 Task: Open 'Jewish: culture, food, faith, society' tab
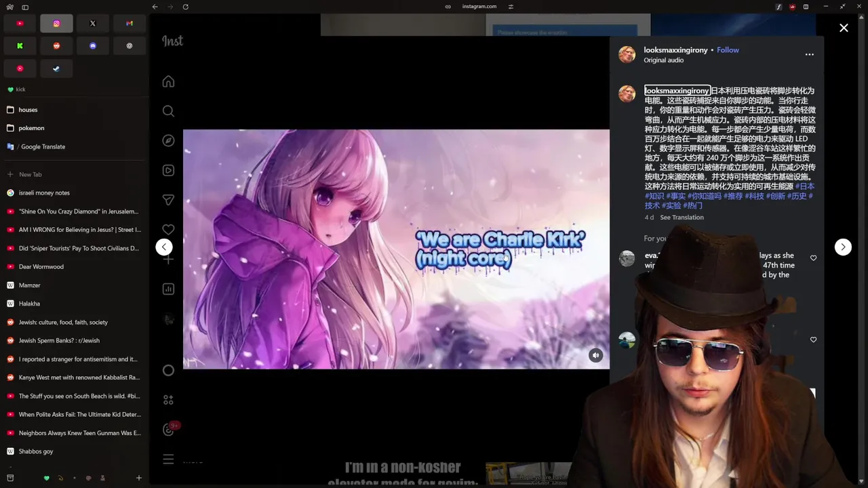coord(73,322)
